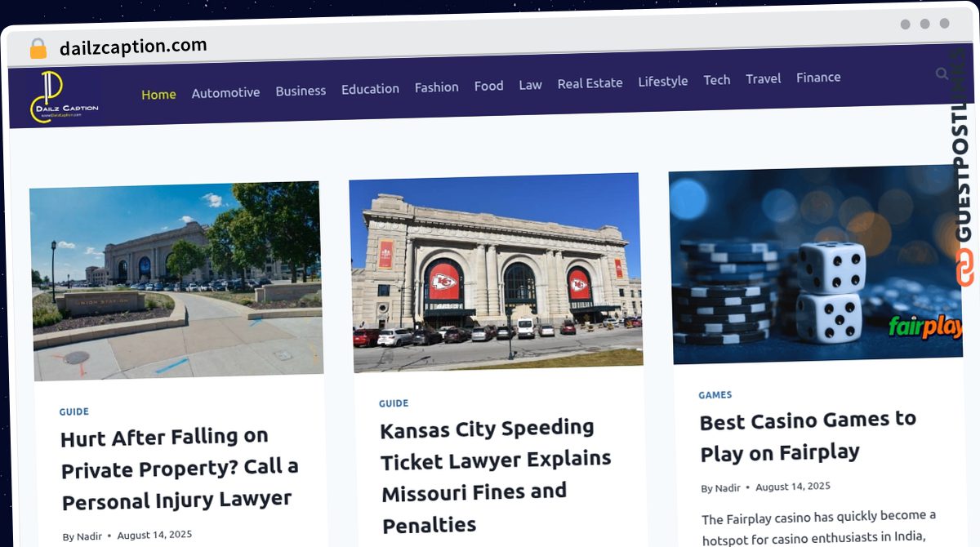Click the GAMES category tag

[715, 395]
